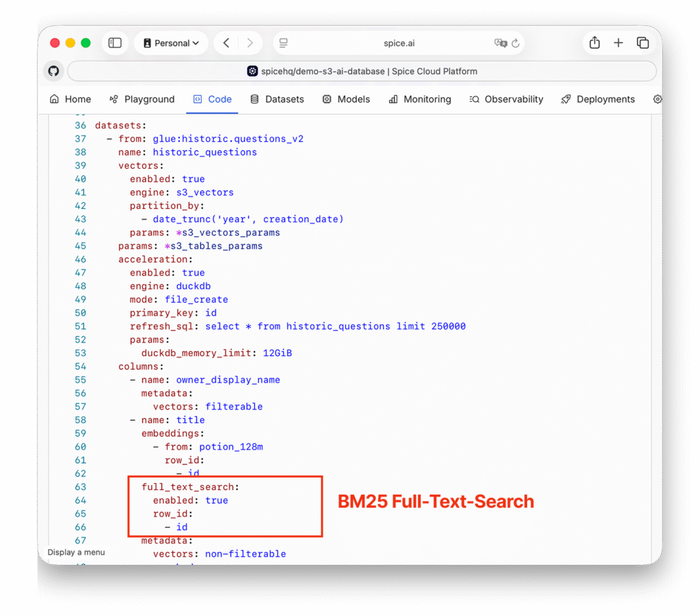Switch to the Playground section
The height and width of the screenshot is (615, 700).
pos(142,99)
